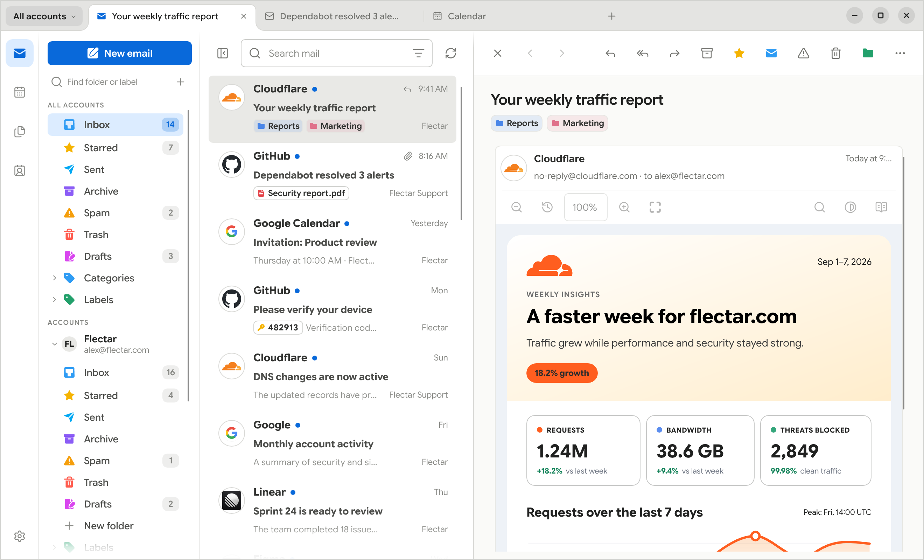Open the documents icon in left rail
The height and width of the screenshot is (560, 924).
[x=20, y=131]
